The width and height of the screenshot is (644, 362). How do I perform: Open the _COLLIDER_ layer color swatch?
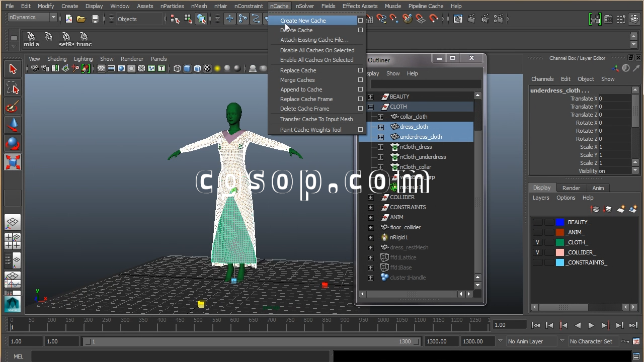(x=560, y=252)
